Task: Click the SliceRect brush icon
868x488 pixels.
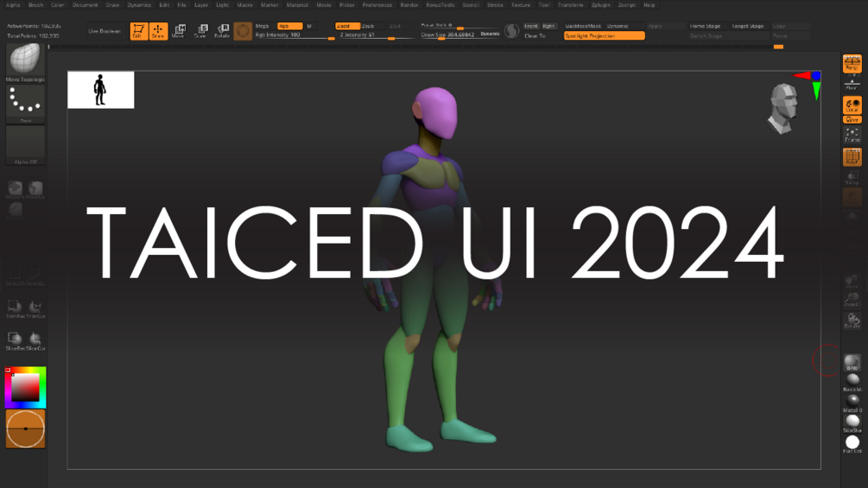Action: (x=15, y=341)
